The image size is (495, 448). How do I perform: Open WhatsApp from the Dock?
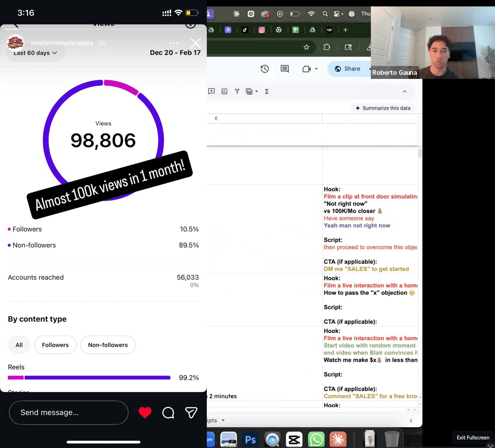pos(316,439)
